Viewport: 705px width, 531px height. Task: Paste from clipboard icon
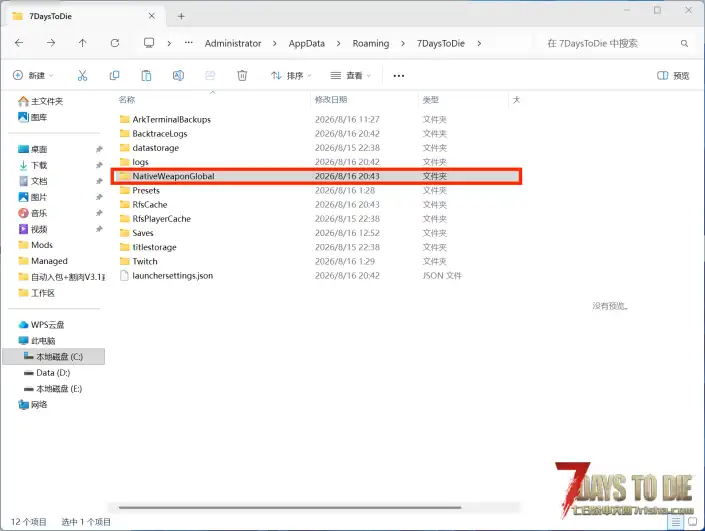pos(146,76)
